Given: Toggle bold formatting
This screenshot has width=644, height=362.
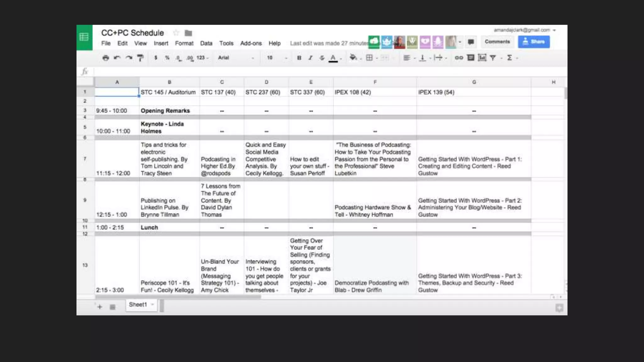Looking at the screenshot, I should (299, 58).
